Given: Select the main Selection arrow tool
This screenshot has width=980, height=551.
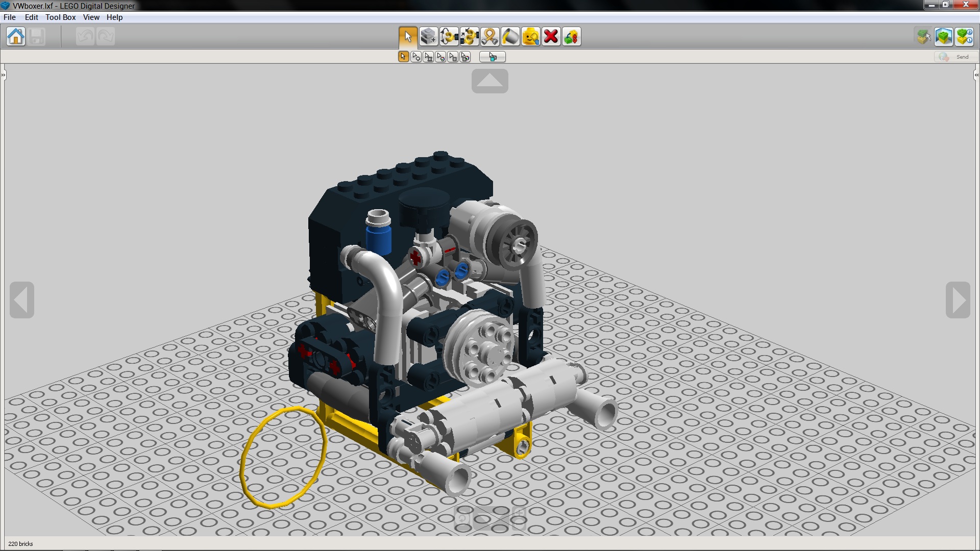Looking at the screenshot, I should coord(408,37).
